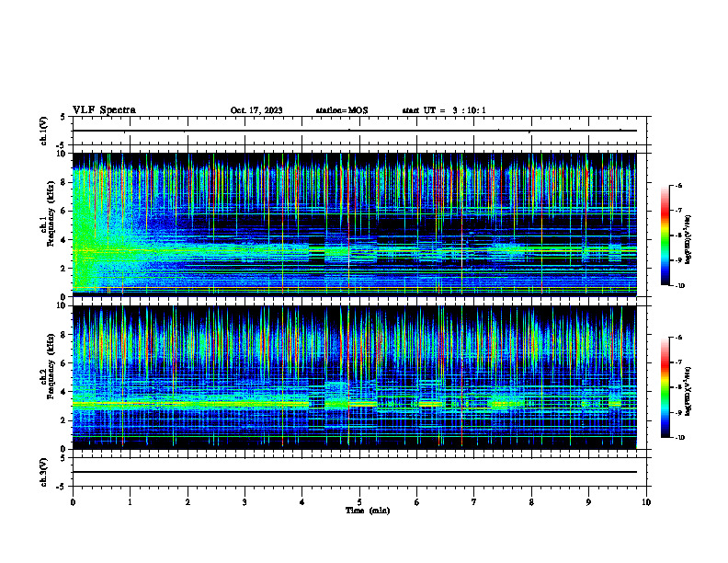The image size is (728, 563).
Task: Click the ch.3(V) waveform trace panel
Action: coord(359,472)
